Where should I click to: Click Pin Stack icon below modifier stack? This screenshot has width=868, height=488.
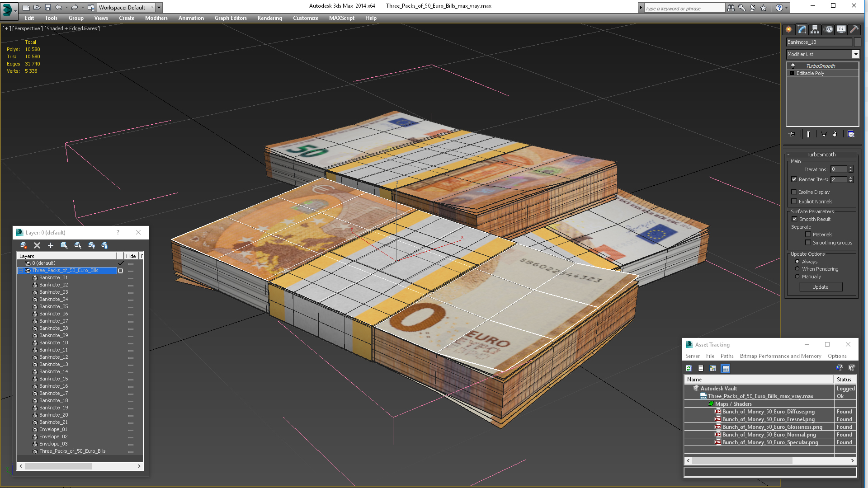click(792, 134)
